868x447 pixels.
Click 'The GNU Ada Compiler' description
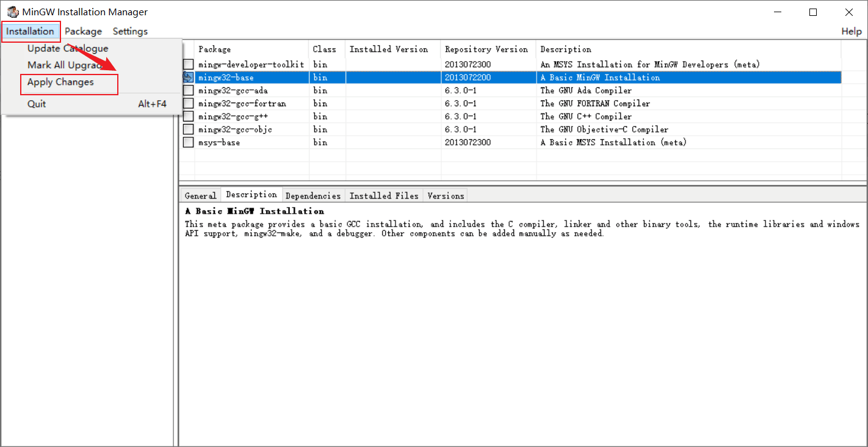(x=586, y=90)
